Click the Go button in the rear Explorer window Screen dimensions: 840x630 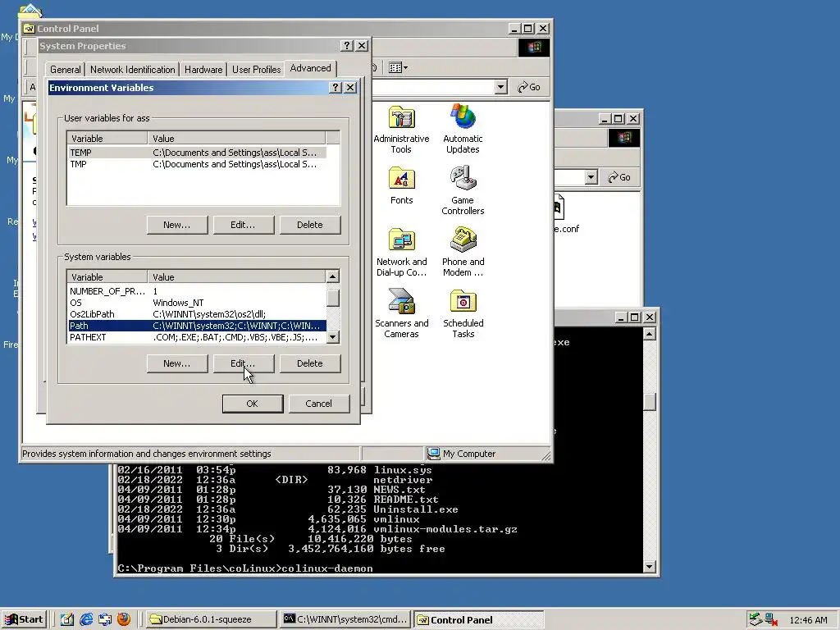pos(619,177)
